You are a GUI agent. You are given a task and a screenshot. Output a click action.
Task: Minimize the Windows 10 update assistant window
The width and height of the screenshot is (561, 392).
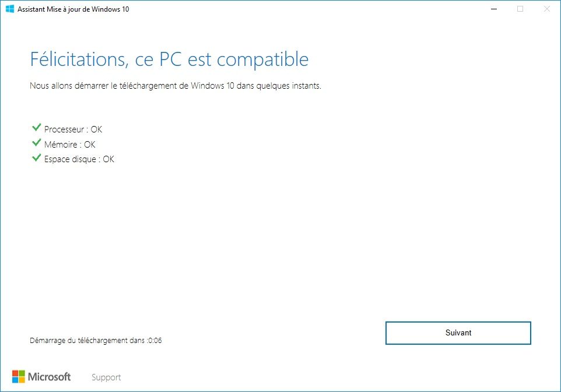494,9
